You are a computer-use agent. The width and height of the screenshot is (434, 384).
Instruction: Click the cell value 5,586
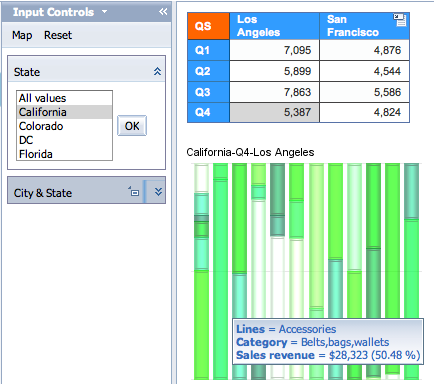364,92
